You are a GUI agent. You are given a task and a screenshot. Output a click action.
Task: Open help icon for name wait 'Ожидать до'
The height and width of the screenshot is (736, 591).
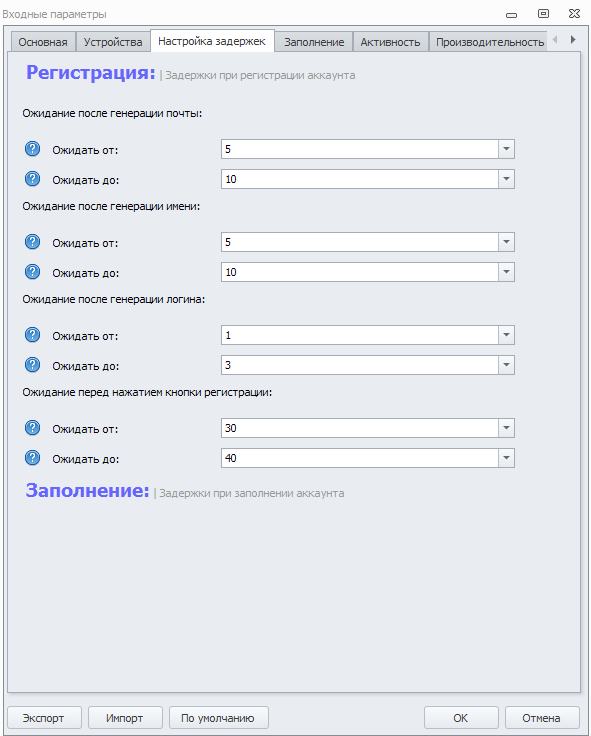[32, 272]
